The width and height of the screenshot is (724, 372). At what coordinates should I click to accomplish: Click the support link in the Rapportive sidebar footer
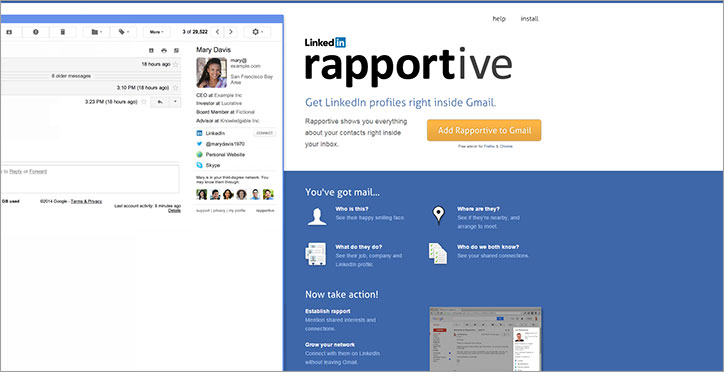[203, 210]
